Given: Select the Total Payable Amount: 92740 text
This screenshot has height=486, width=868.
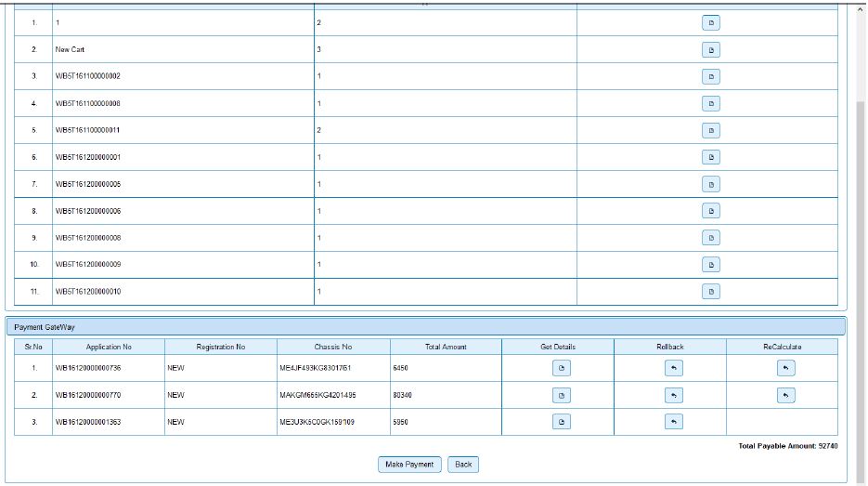Looking at the screenshot, I should (x=788, y=445).
